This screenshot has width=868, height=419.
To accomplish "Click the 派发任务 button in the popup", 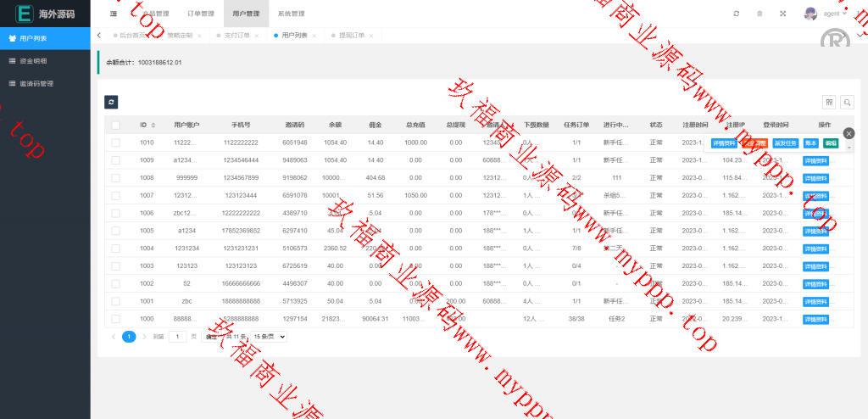I will [x=785, y=143].
